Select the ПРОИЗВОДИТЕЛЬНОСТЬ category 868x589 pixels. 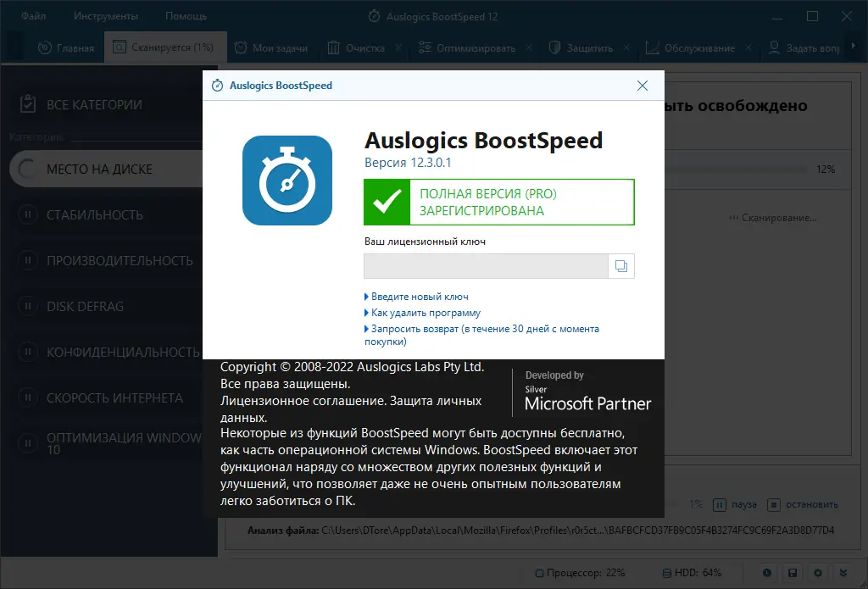106,261
